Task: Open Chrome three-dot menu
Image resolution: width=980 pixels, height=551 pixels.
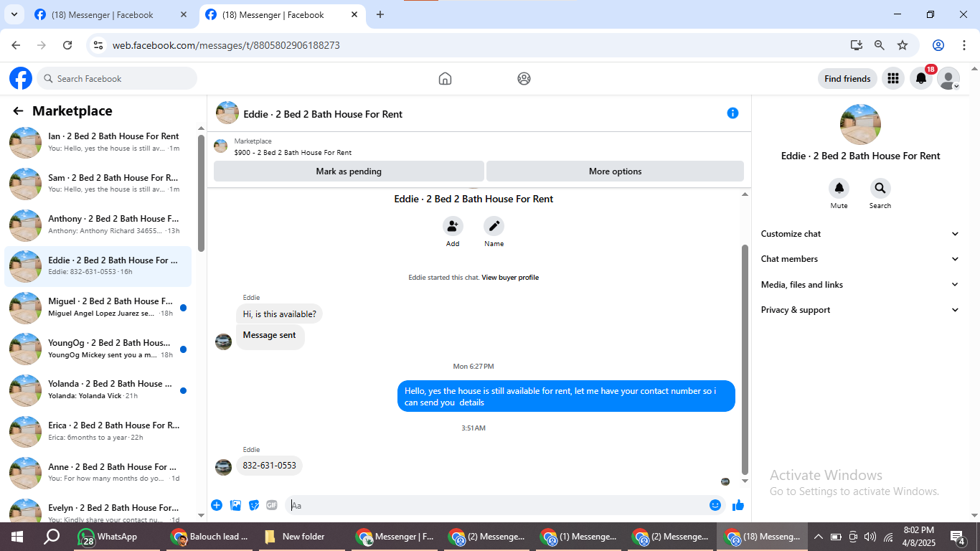Action: tap(963, 45)
